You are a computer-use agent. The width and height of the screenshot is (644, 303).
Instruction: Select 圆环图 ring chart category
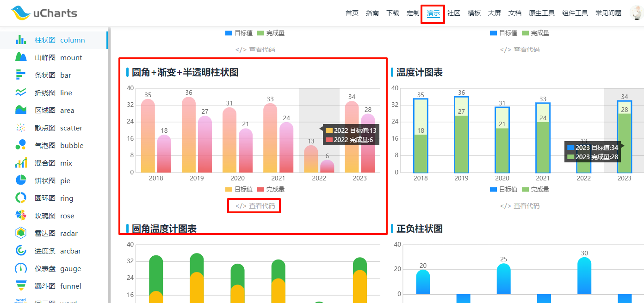[54, 198]
